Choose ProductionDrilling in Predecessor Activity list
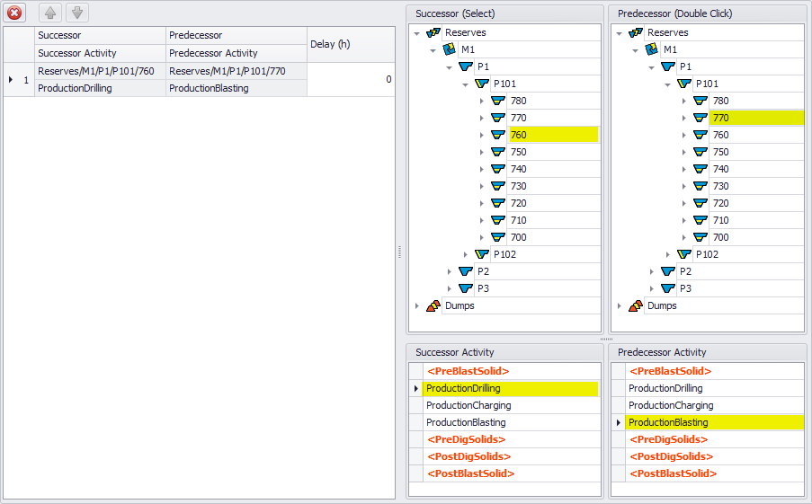 click(665, 388)
